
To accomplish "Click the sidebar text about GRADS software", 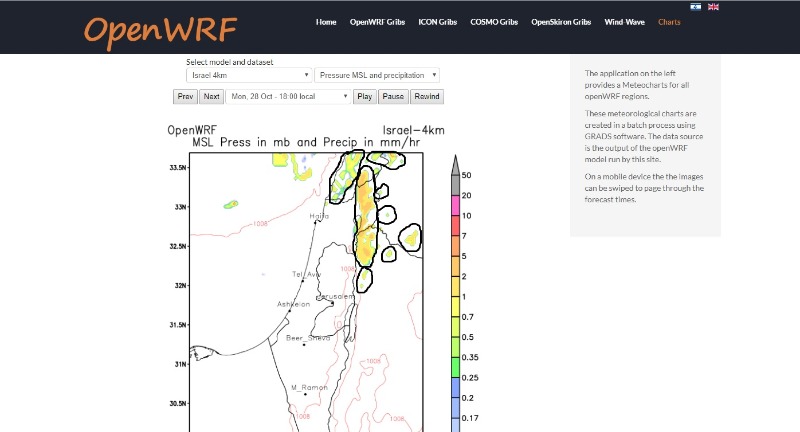I will 644,136.
